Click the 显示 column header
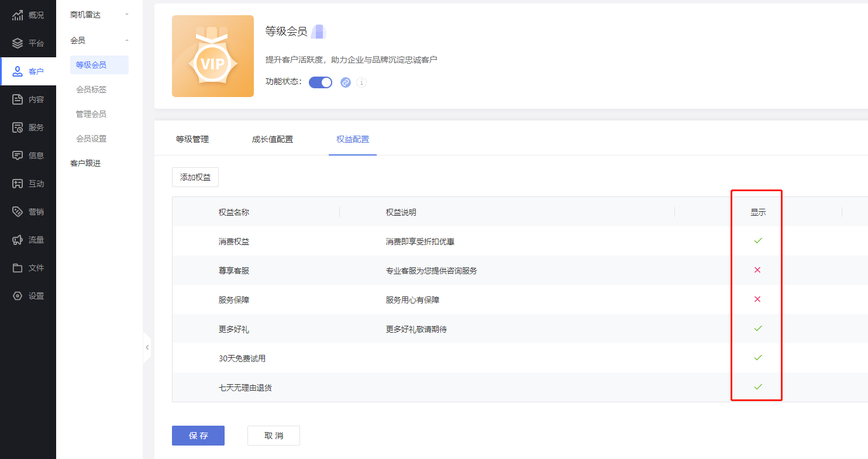The width and height of the screenshot is (868, 459). [759, 212]
